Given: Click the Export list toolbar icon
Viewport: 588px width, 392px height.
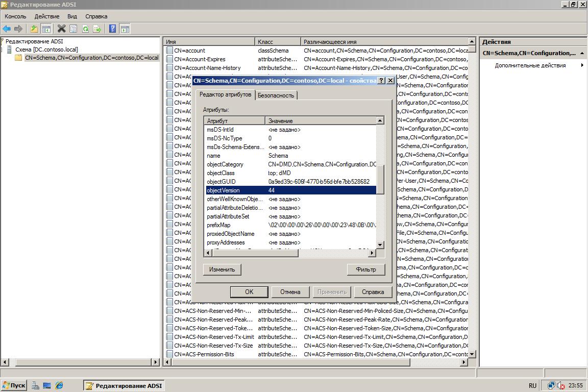Looking at the screenshot, I should 97,29.
